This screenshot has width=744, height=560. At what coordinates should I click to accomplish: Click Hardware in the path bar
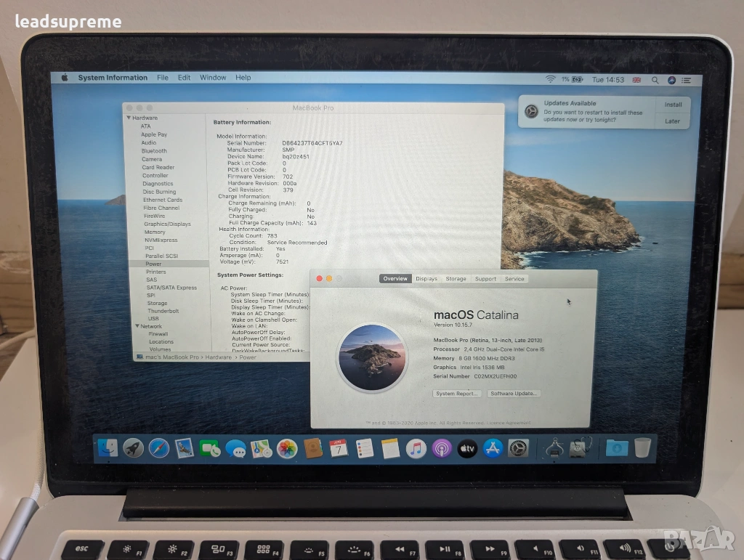pyautogui.click(x=218, y=357)
